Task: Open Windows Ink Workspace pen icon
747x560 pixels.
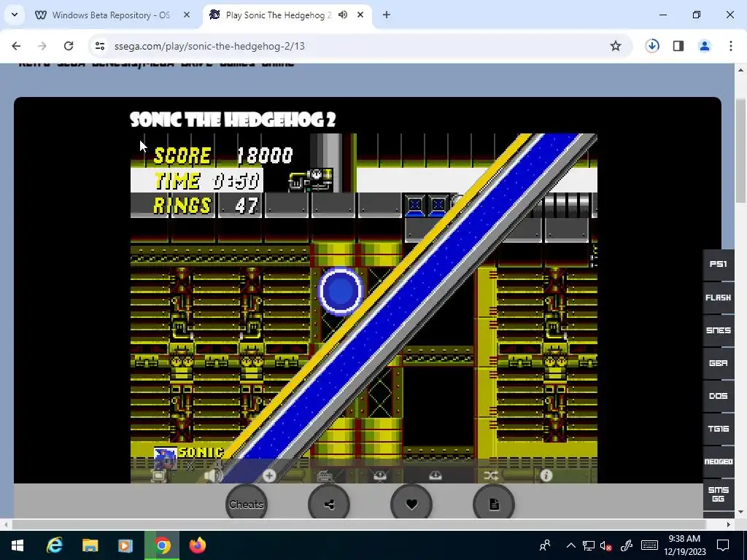Action: 627,545
